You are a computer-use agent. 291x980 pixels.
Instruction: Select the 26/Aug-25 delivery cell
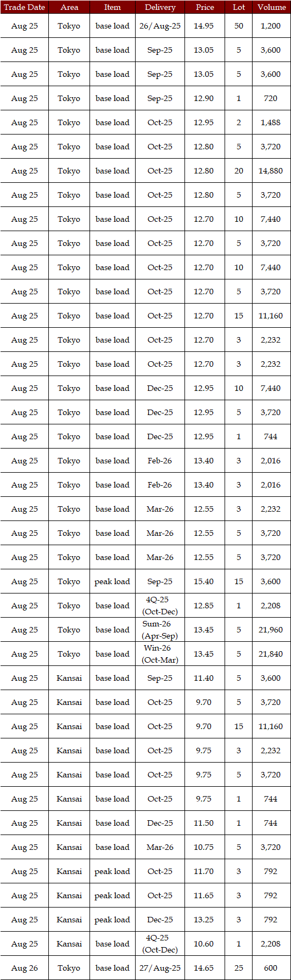click(x=160, y=26)
